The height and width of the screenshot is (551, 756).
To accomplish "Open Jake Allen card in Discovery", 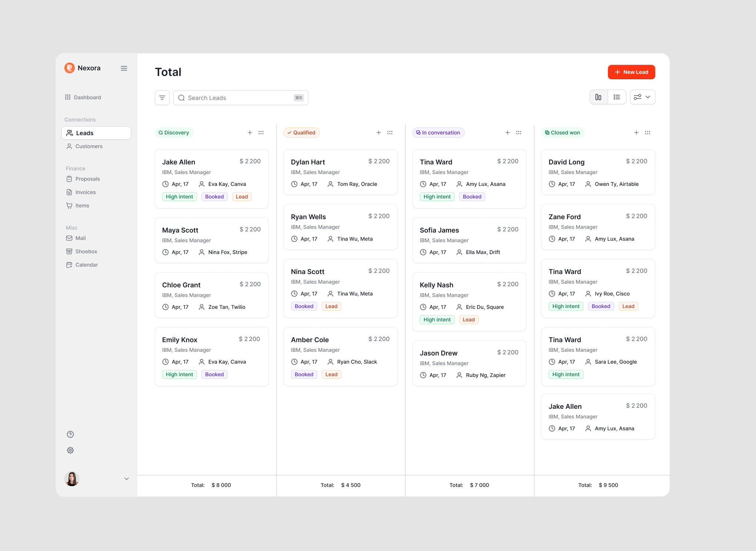I will (x=212, y=179).
